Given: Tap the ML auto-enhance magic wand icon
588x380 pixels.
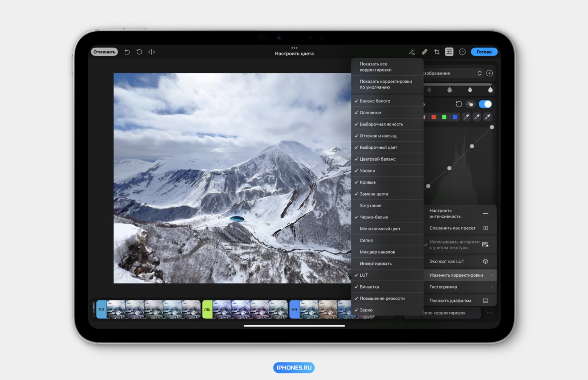Looking at the screenshot, I should point(412,52).
